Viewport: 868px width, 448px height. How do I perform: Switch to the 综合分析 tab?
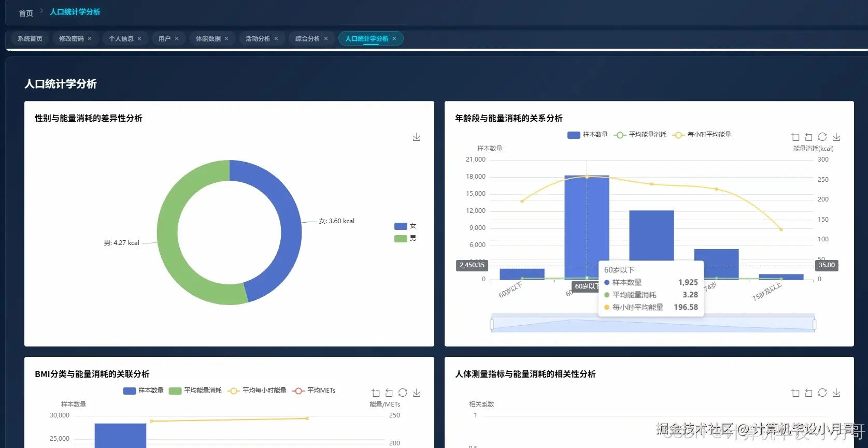(x=308, y=39)
